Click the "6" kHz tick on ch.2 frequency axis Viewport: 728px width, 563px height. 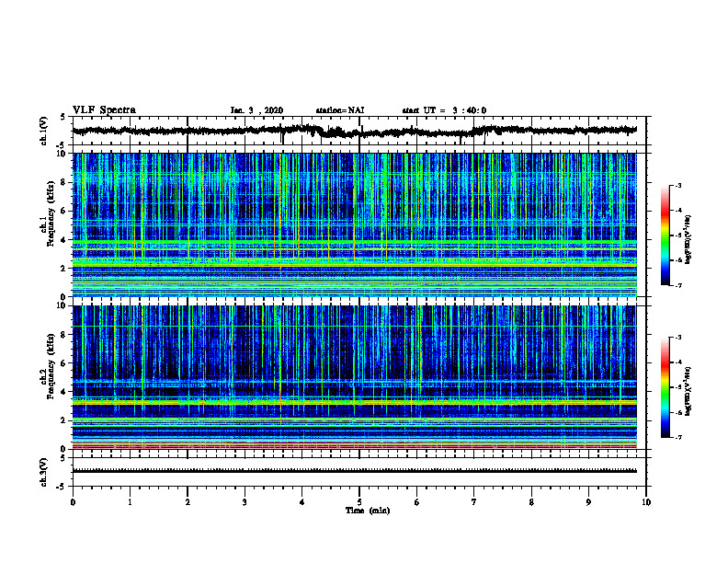[64, 363]
